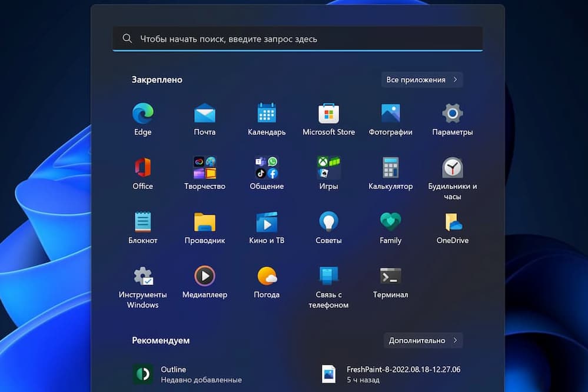Open the FreshPaint-8-2022.08.18-12.27.06 file
The image size is (588, 392).
click(392, 374)
